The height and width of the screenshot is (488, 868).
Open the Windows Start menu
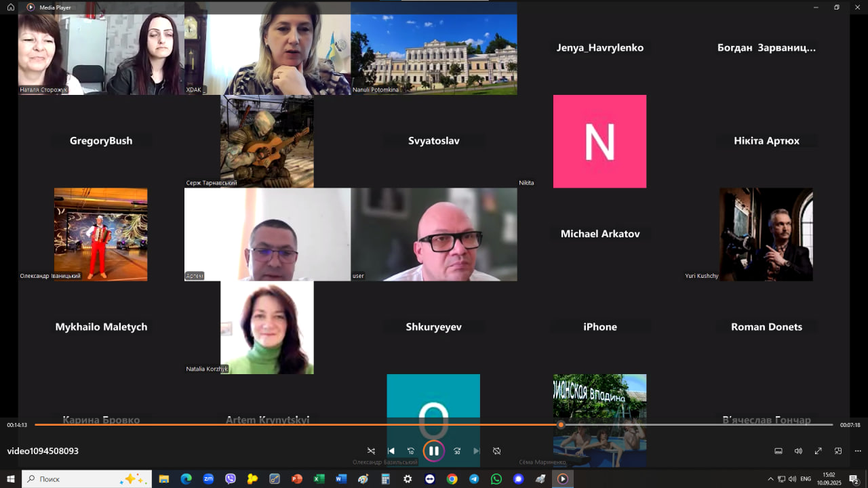click(10, 479)
